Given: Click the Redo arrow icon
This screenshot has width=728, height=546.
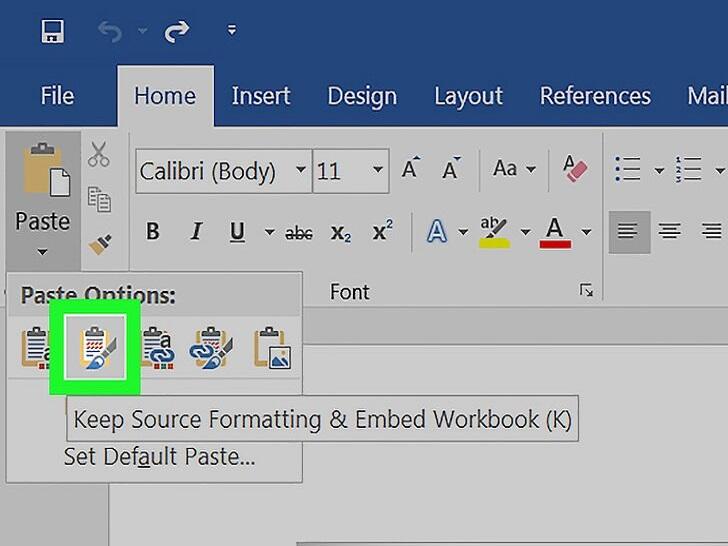Looking at the screenshot, I should (x=177, y=32).
